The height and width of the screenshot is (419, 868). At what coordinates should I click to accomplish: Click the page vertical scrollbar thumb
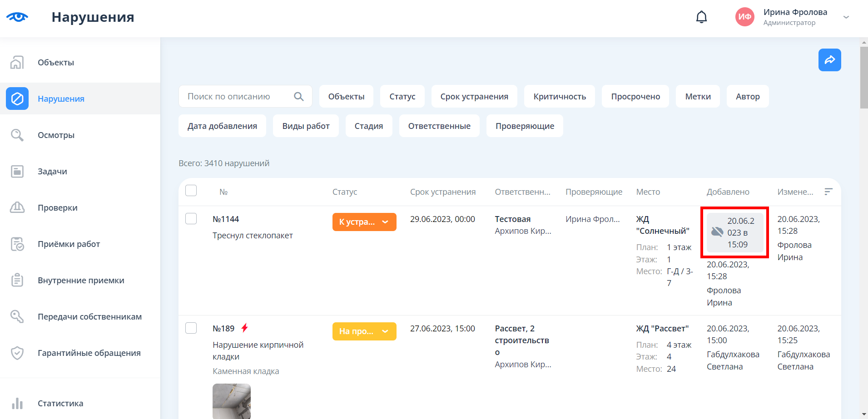(863, 77)
